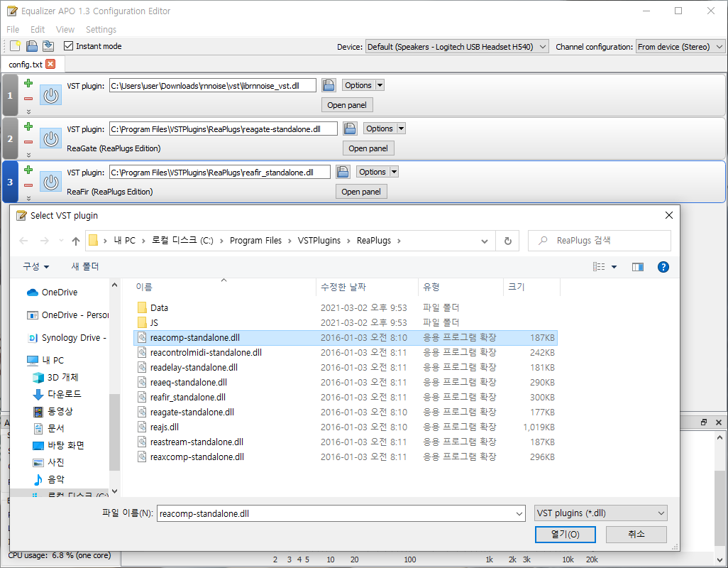Click the help question mark icon
This screenshot has width=728, height=568.
click(x=663, y=266)
